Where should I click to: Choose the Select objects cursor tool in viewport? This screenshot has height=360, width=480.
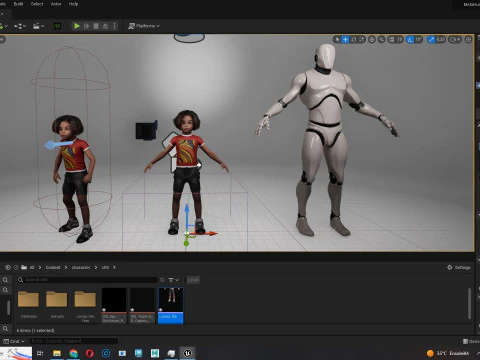(x=337, y=40)
